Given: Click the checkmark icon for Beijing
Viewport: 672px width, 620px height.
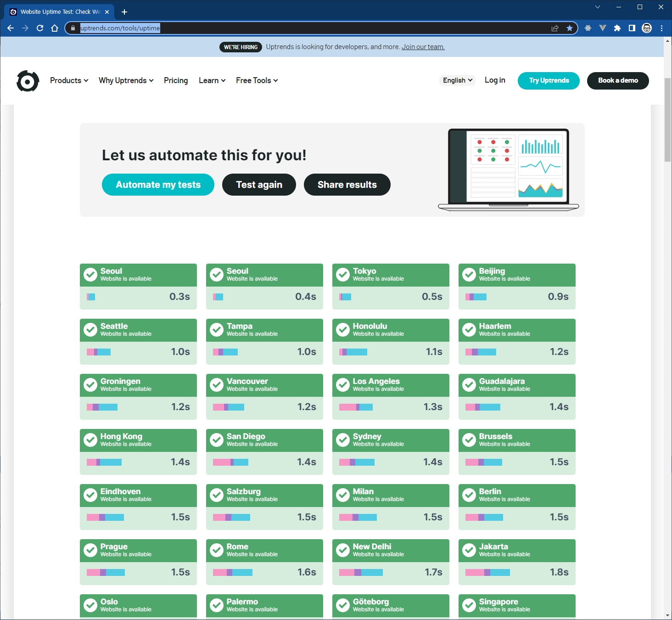Looking at the screenshot, I should (x=469, y=275).
